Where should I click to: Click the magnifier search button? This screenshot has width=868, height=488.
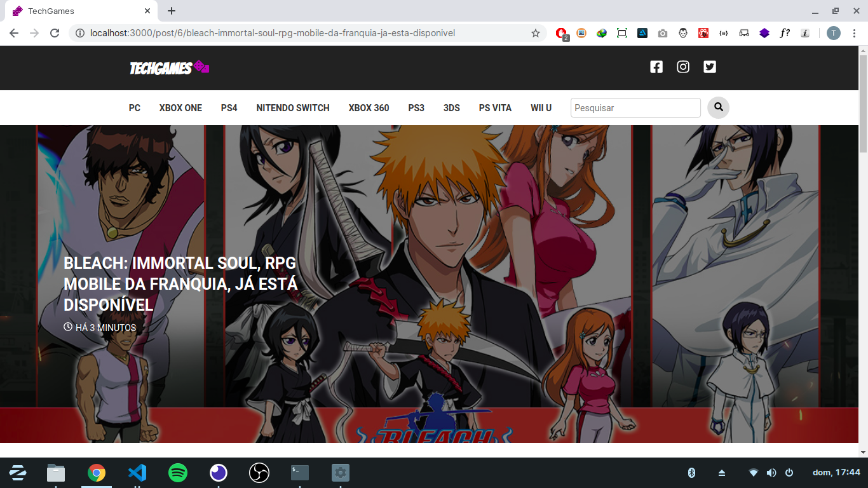pos(719,107)
